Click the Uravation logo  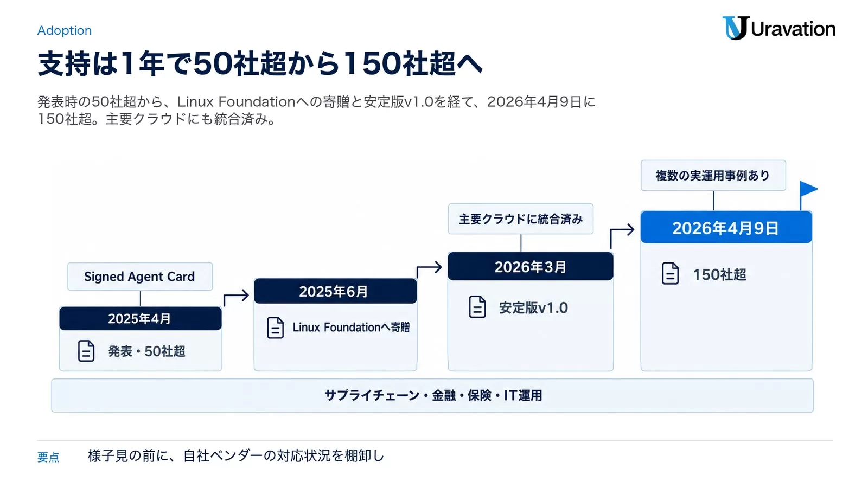[x=778, y=28]
